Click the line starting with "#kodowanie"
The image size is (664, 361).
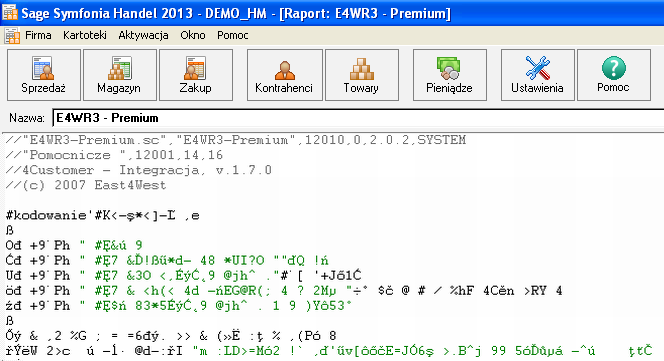point(102,215)
